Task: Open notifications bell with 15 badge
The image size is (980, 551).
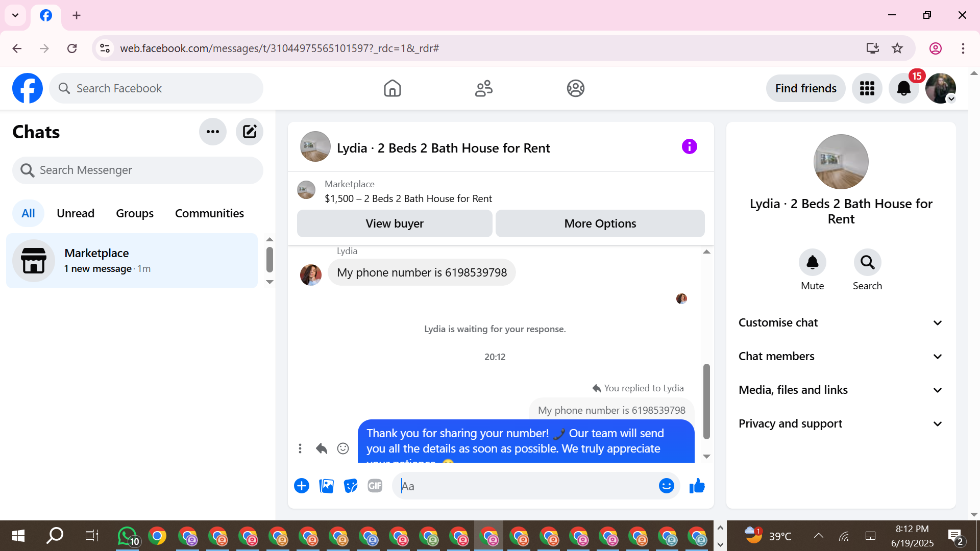Action: (x=904, y=88)
